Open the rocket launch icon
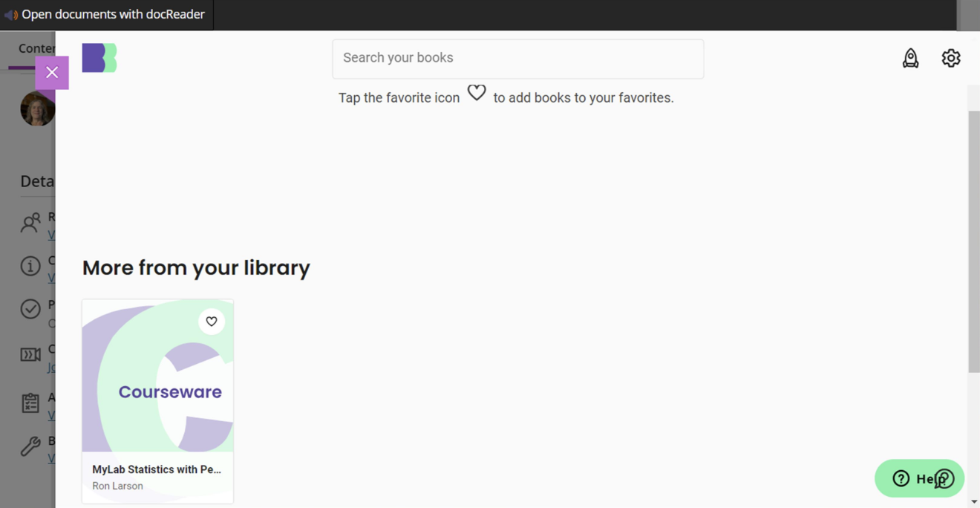Screen dimensions: 980x508 point(910,58)
